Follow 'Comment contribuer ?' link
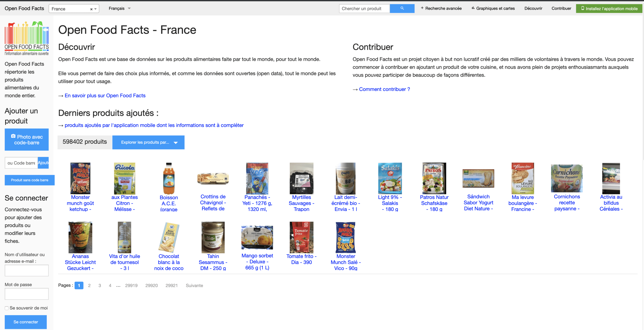This screenshot has height=330, width=644. click(x=384, y=89)
